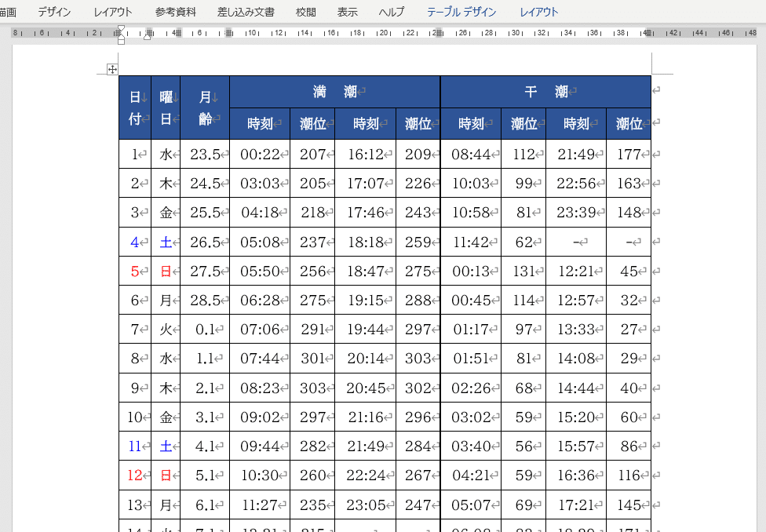Click the cell with time 07:06
766x532 pixels.
[260, 330]
